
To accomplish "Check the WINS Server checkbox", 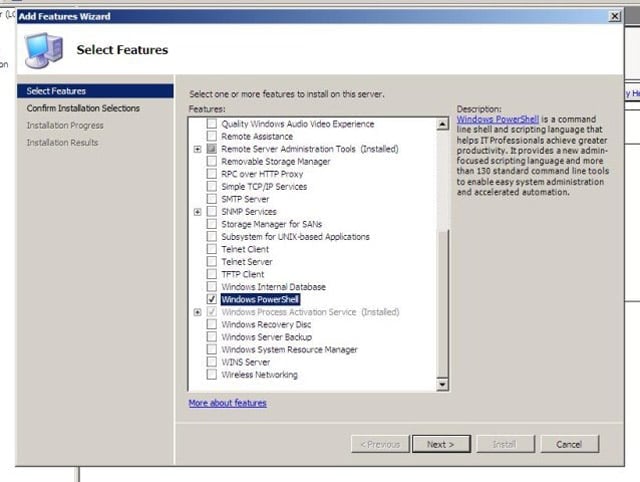I will coord(211,362).
